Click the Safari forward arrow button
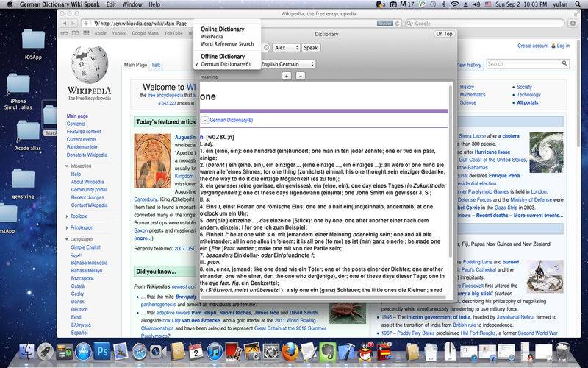The image size is (588, 368). point(73,24)
